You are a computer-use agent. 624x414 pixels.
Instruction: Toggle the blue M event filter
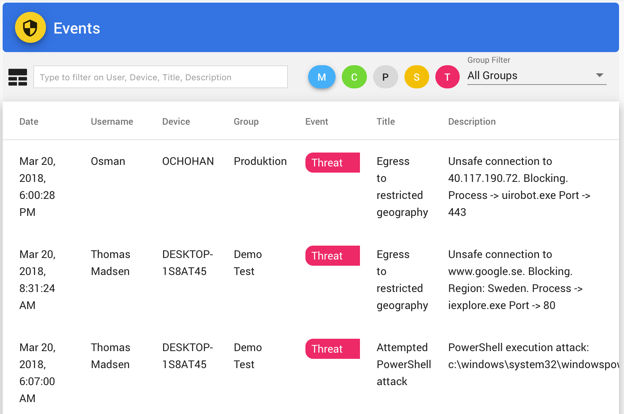click(322, 77)
